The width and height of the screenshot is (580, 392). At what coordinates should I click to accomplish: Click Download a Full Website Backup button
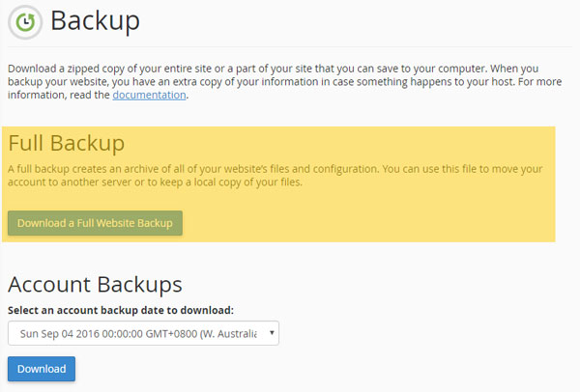[95, 223]
